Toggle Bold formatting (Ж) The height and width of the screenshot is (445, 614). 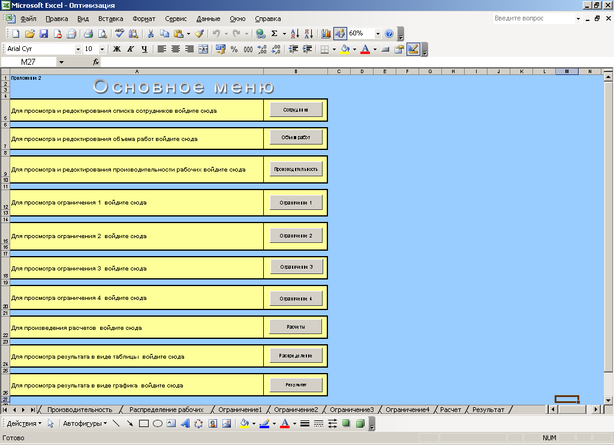point(117,48)
